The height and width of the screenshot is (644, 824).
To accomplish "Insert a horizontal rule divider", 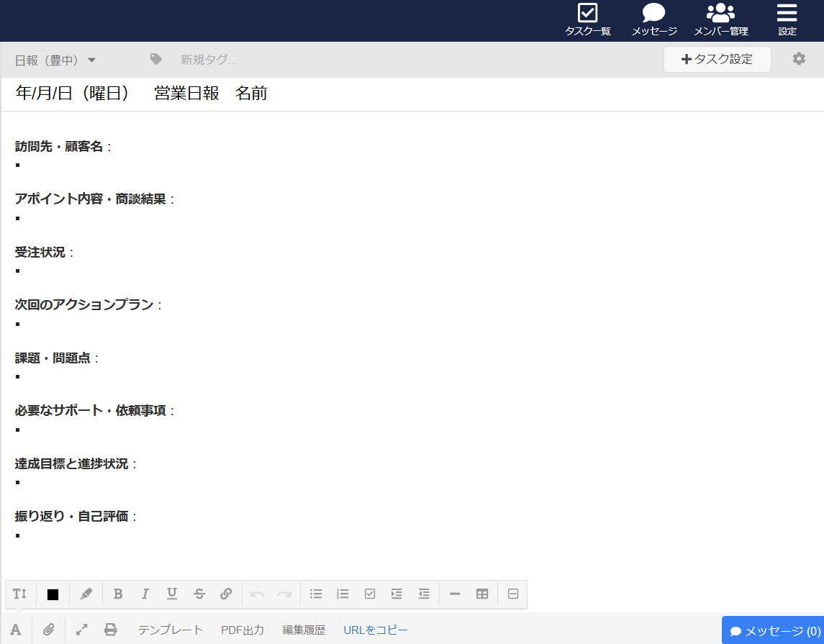I will tap(454, 594).
